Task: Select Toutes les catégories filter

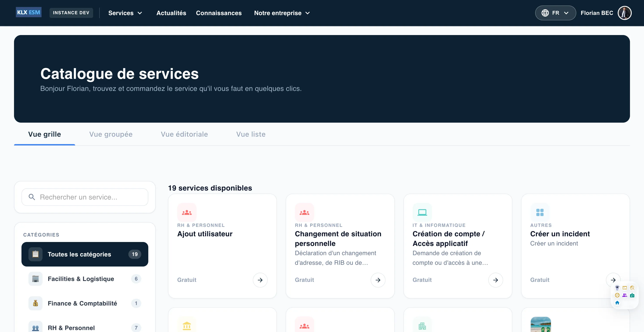Action: click(85, 254)
